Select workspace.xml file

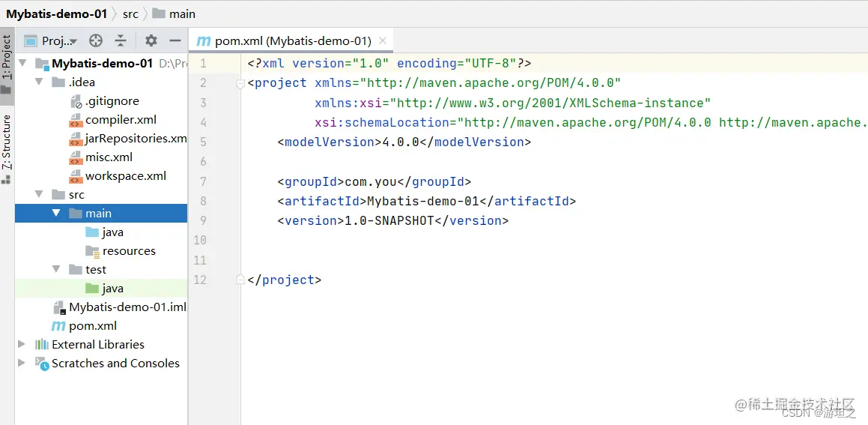(x=102, y=176)
